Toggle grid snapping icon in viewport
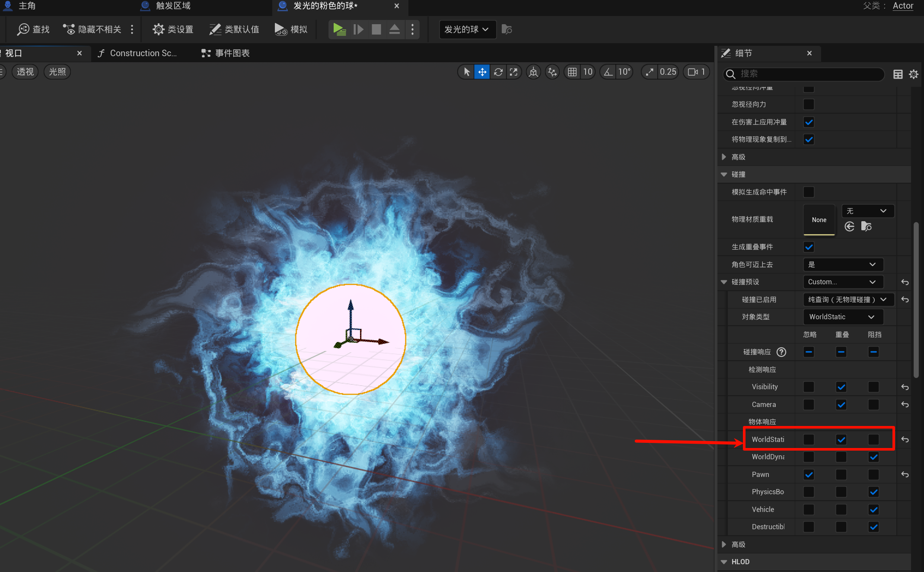 572,72
